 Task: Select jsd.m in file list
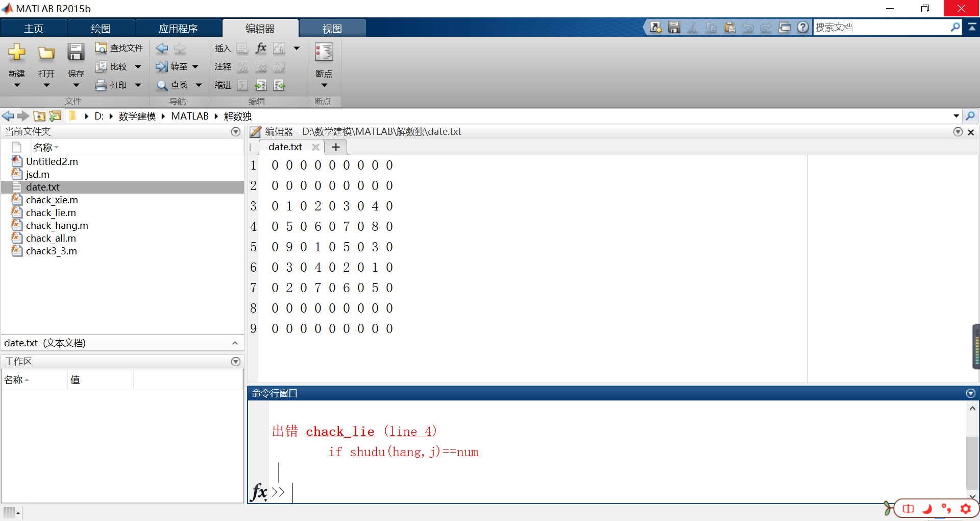click(x=122, y=174)
